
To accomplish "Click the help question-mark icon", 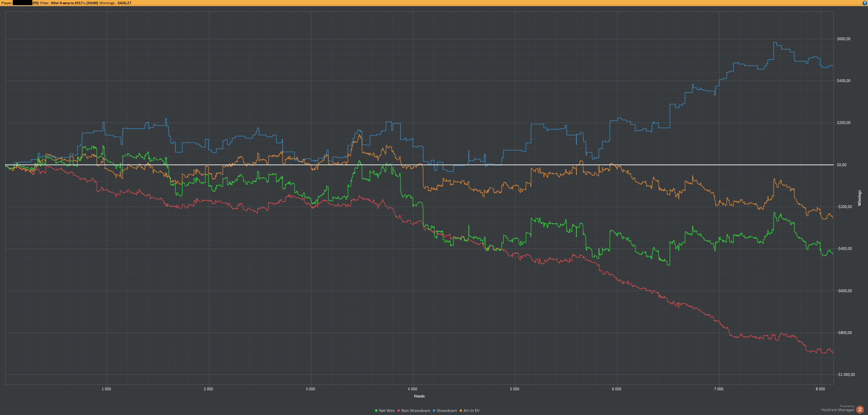I will pos(865,3).
